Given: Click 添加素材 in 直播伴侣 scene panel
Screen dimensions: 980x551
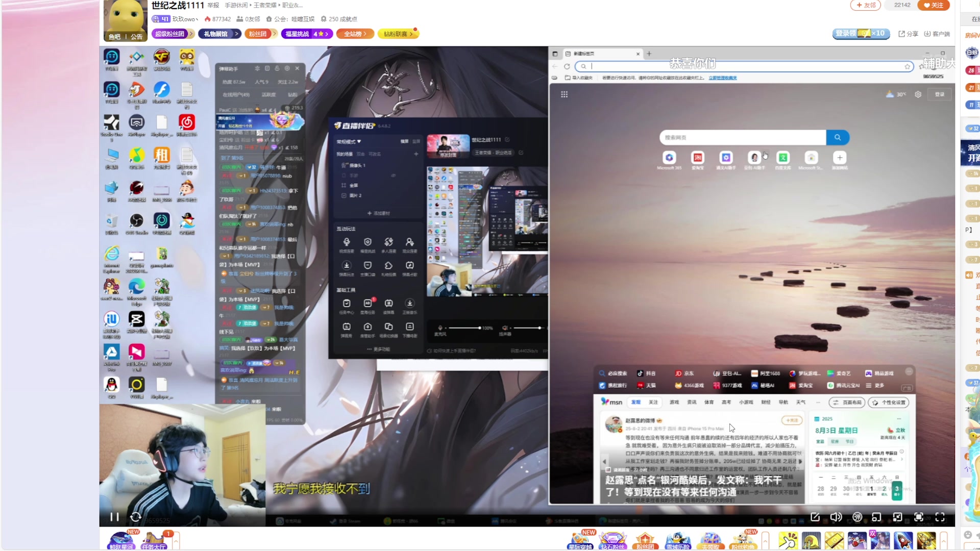Looking at the screenshot, I should (378, 213).
